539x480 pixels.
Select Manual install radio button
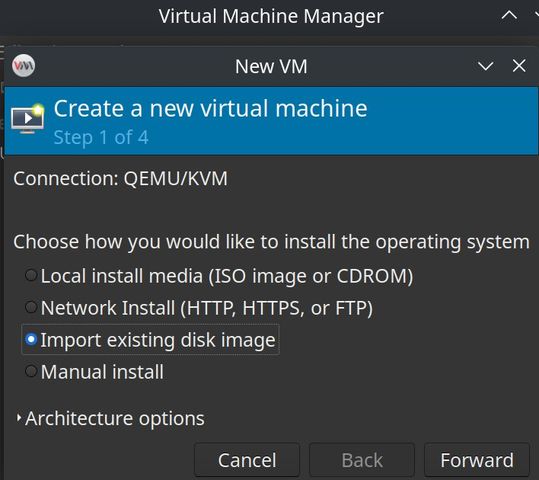(31, 371)
